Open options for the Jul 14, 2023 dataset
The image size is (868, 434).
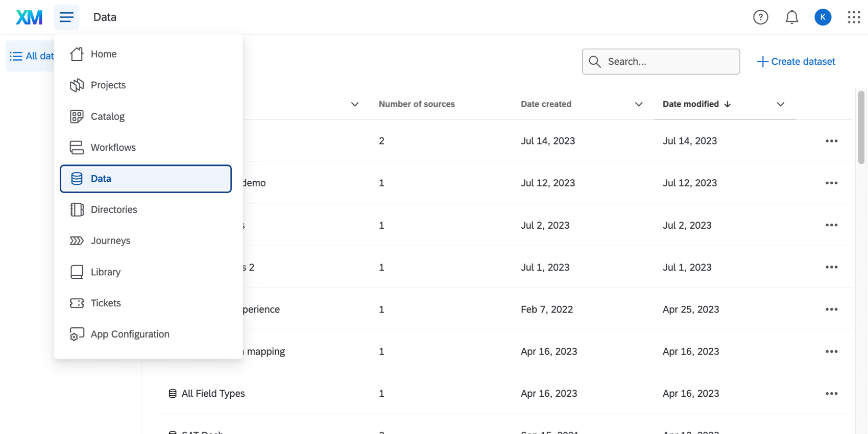coord(831,141)
